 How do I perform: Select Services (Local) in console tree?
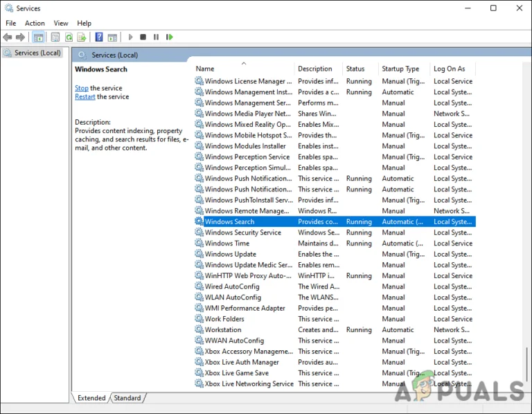tap(33, 53)
